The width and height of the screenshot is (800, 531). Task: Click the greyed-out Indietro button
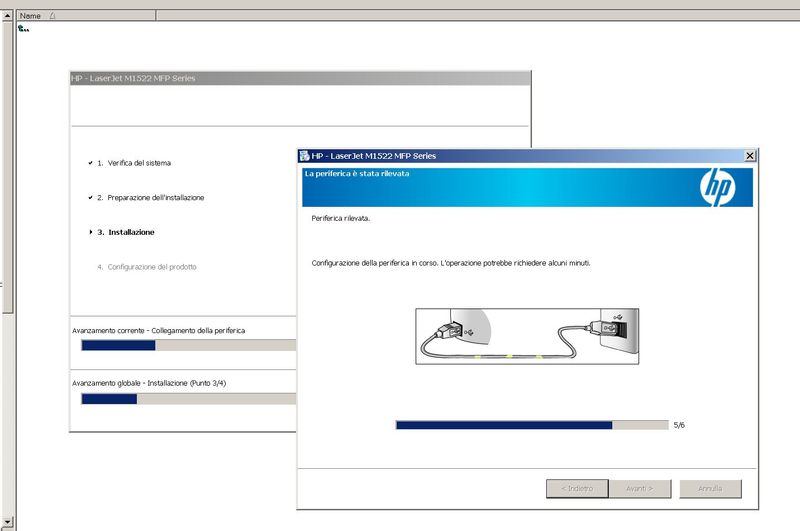(577, 489)
